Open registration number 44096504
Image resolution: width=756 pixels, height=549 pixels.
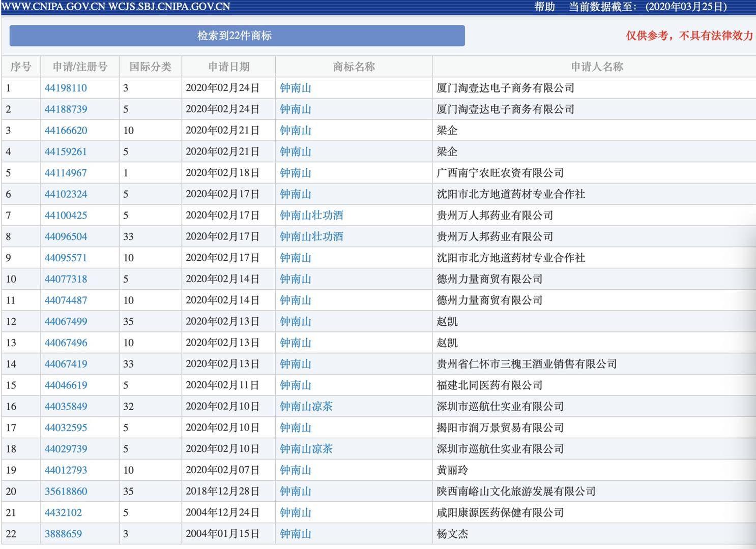pos(66,237)
